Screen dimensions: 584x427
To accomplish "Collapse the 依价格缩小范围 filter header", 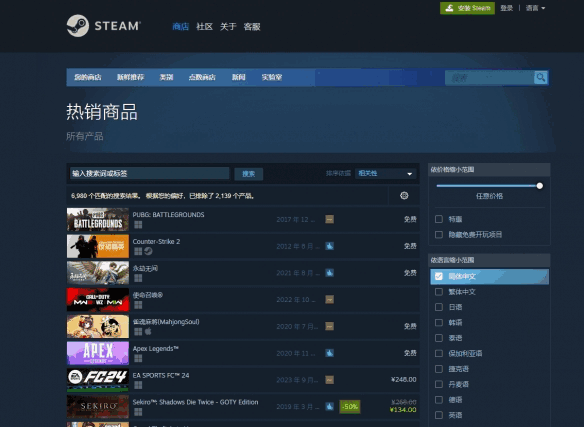I will pos(489,170).
